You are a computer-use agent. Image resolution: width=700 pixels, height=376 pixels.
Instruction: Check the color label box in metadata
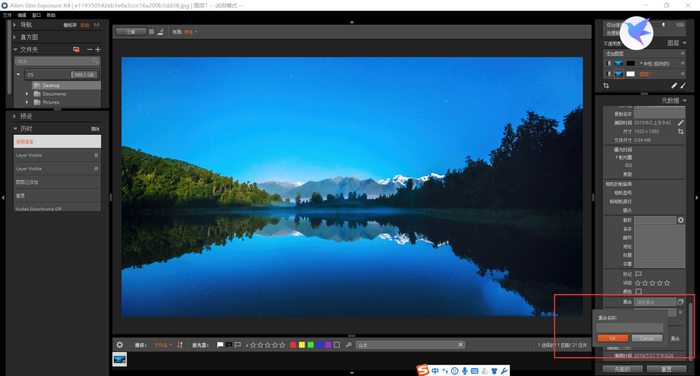(x=638, y=292)
